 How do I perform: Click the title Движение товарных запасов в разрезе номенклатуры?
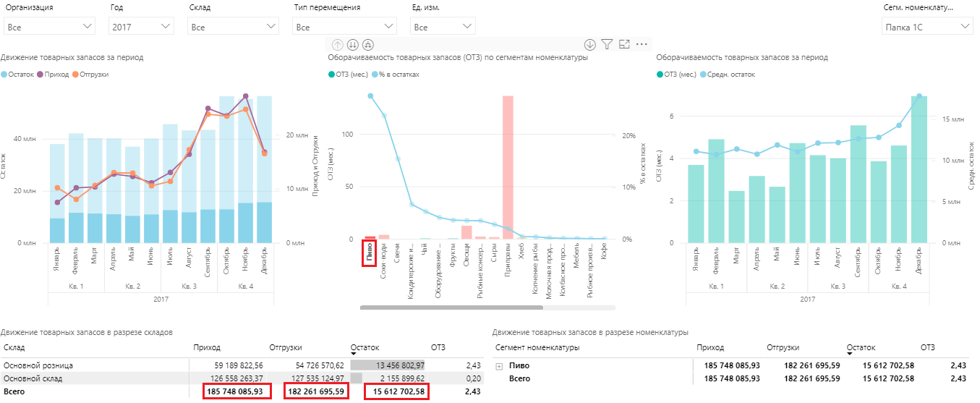[x=590, y=332]
